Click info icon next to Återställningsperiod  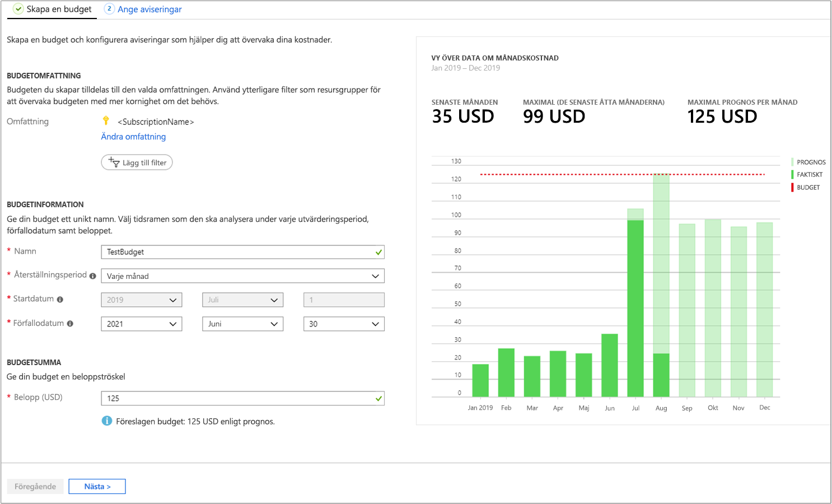tap(92, 276)
